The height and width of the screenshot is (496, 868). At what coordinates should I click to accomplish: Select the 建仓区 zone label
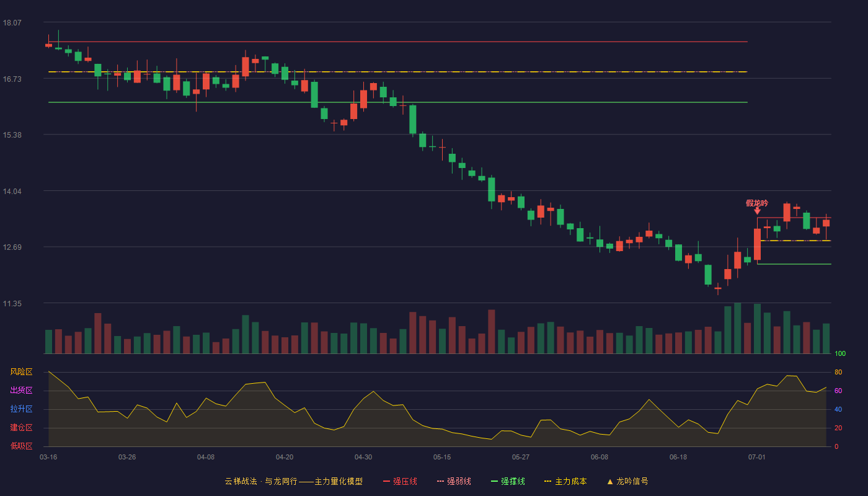pyautogui.click(x=22, y=428)
